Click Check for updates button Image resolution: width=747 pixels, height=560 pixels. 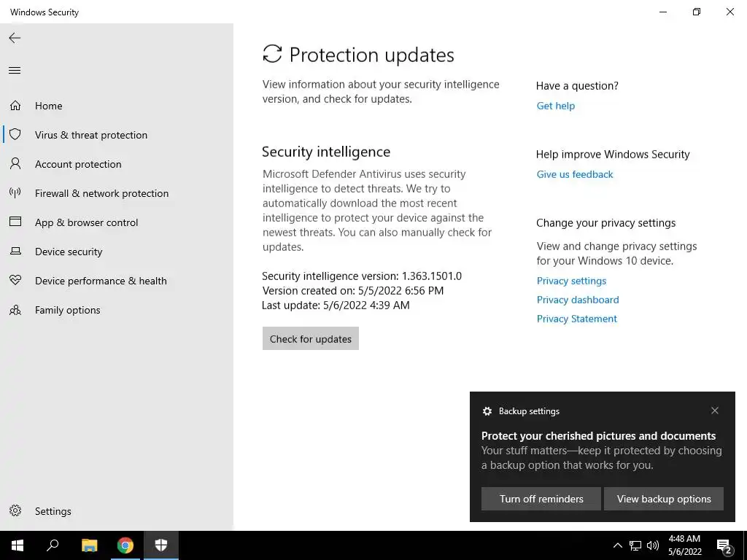(x=311, y=338)
